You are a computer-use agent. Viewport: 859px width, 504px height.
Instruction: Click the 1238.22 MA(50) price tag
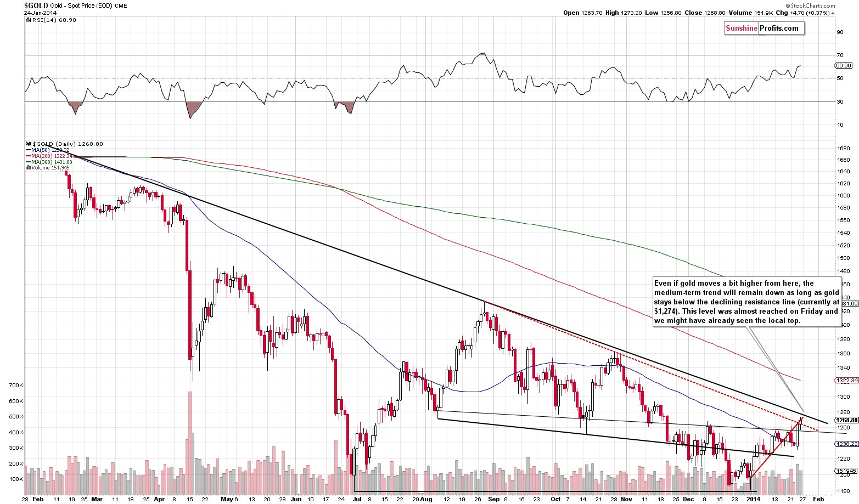[846, 444]
